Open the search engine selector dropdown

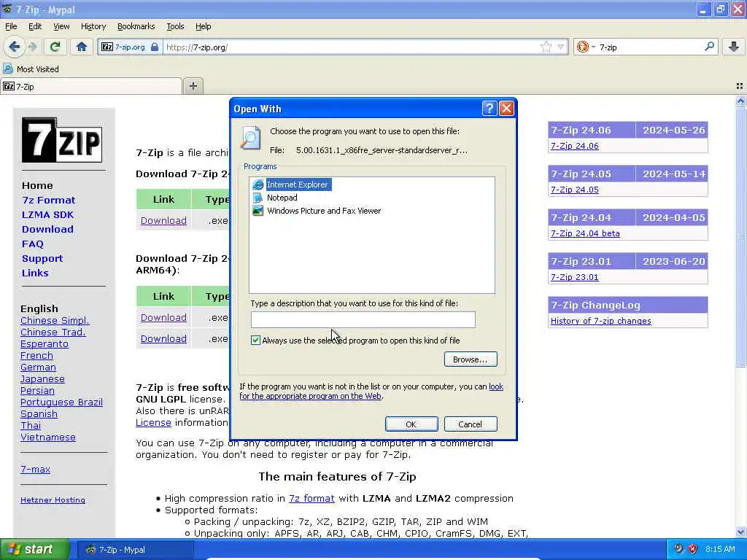[586, 47]
